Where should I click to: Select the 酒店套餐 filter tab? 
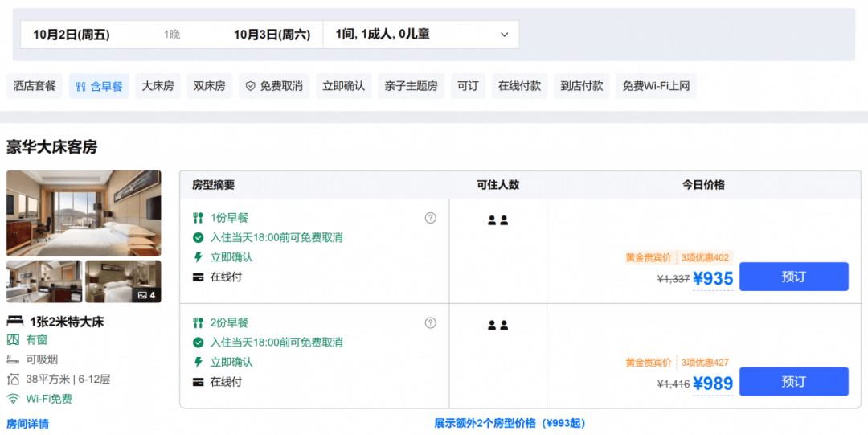point(35,86)
